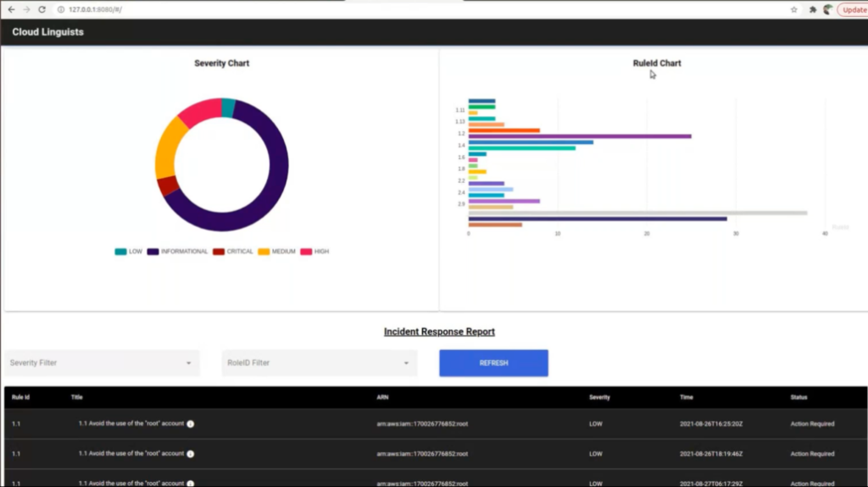Click Action Required in 16:25:20Z row
868x487 pixels.
(x=812, y=424)
